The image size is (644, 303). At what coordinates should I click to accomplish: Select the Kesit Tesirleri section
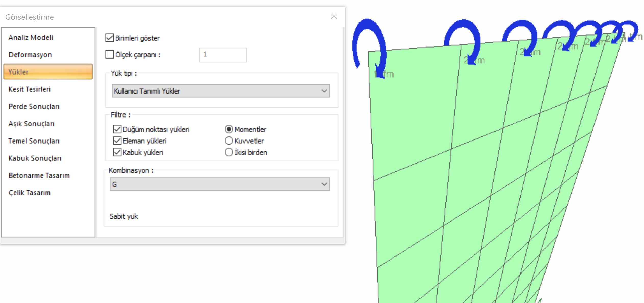pyautogui.click(x=30, y=89)
